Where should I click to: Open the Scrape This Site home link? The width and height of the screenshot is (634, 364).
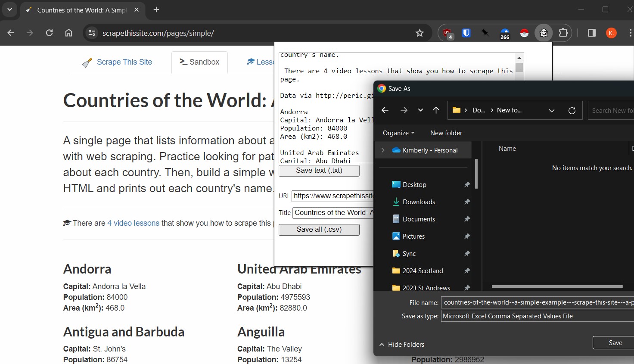(117, 62)
